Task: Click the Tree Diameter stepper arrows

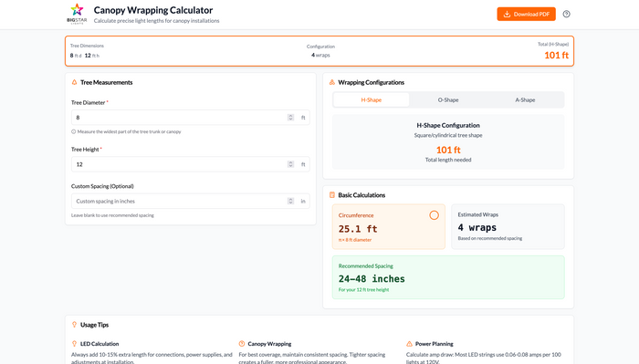Action: (x=290, y=118)
